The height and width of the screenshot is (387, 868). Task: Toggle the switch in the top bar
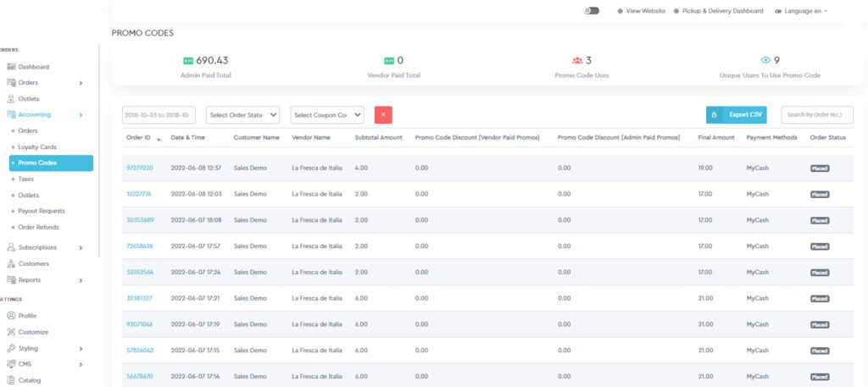[592, 11]
